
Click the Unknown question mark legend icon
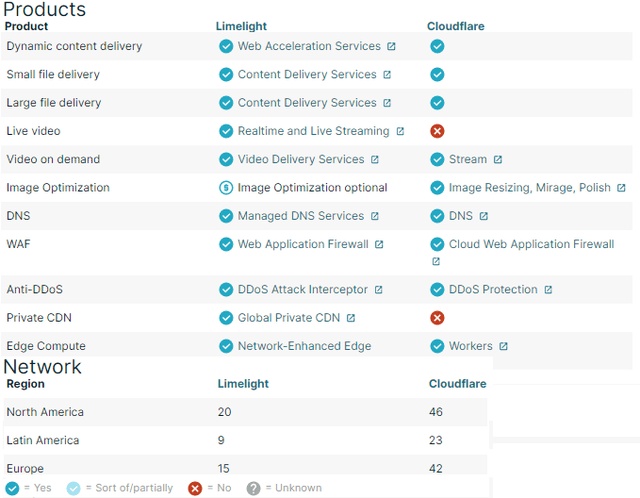pos(253,488)
